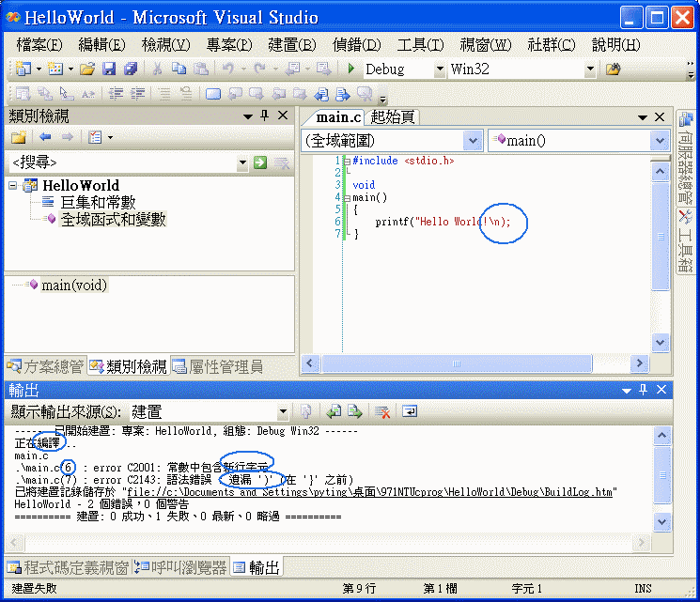Start debugging with the green play icon
The image size is (700, 602).
(x=351, y=69)
